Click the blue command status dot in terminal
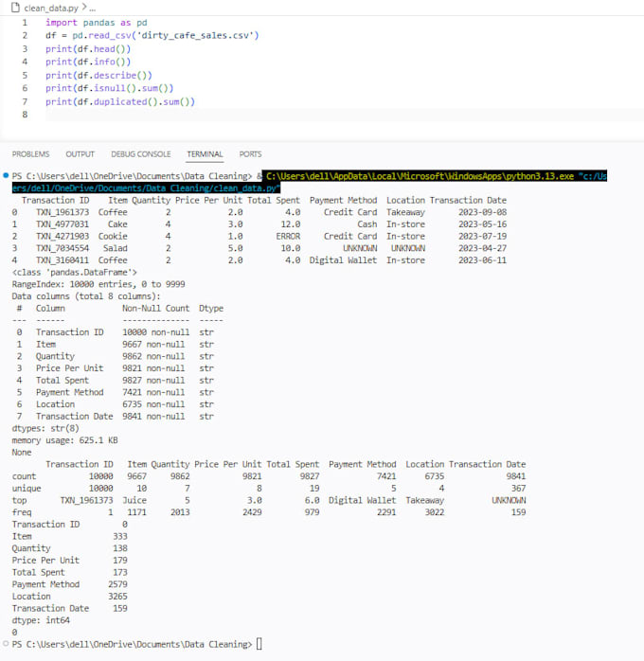 coord(6,175)
